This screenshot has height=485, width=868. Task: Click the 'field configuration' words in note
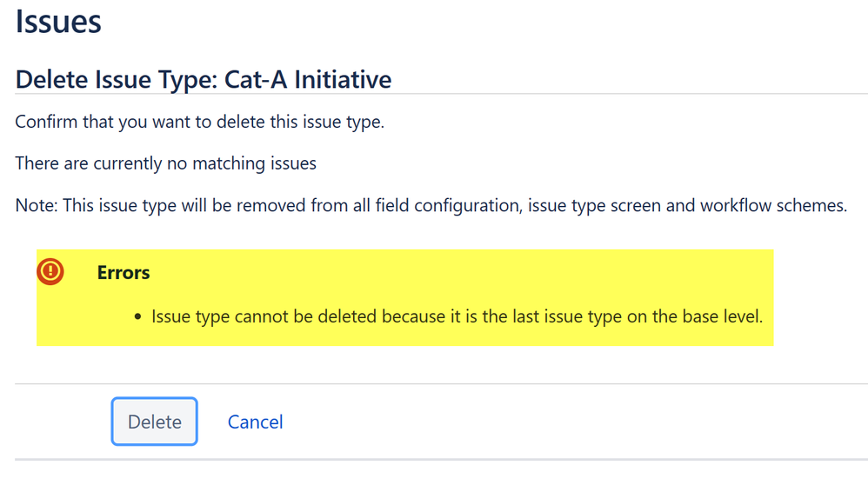(449, 205)
